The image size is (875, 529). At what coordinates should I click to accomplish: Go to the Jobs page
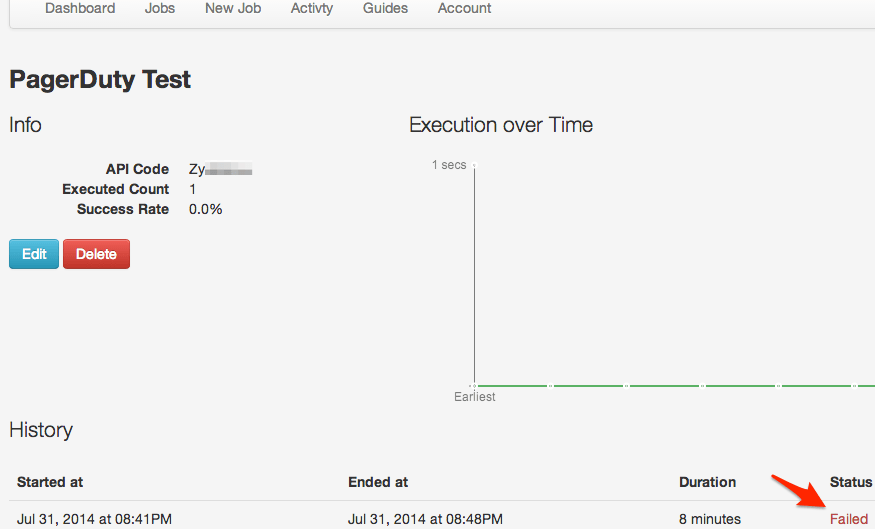(x=159, y=8)
